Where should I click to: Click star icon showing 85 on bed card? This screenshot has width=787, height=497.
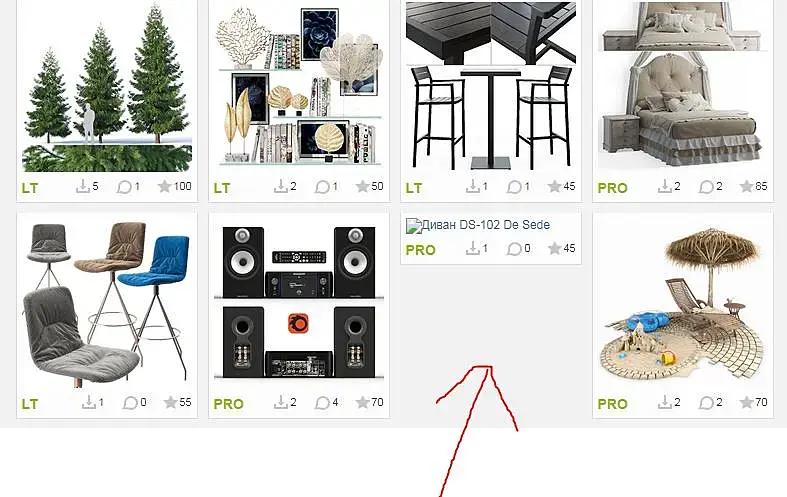point(747,187)
